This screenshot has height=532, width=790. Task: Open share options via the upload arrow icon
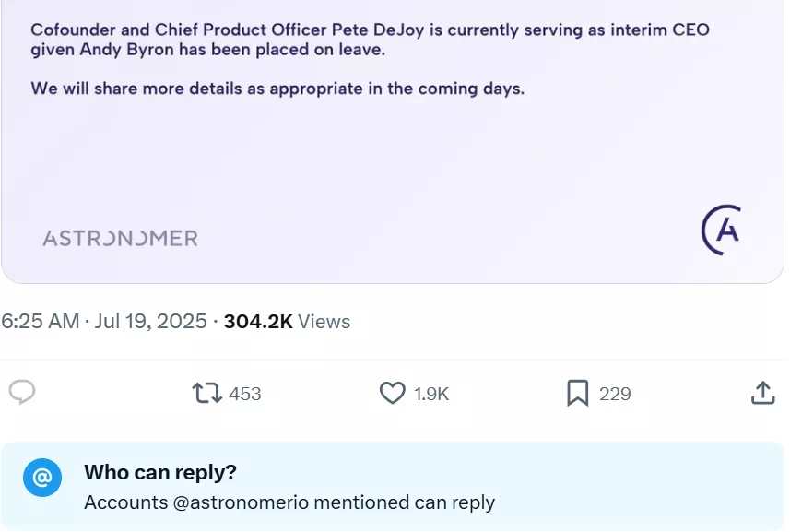(762, 394)
